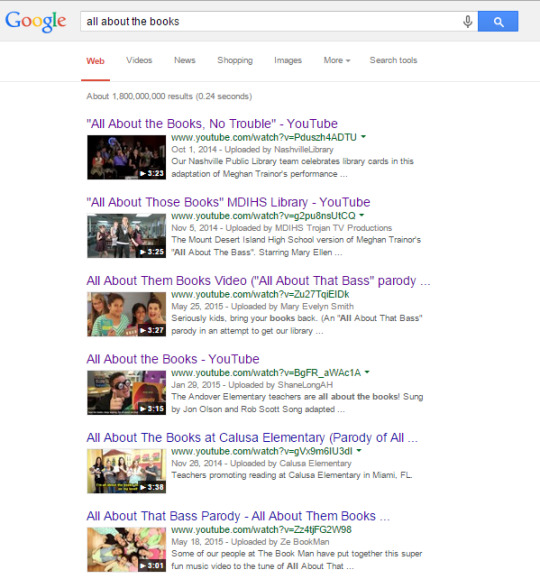Open "All About the Books, No Trouble" result
This screenshot has width=540, height=579.
coord(212,124)
